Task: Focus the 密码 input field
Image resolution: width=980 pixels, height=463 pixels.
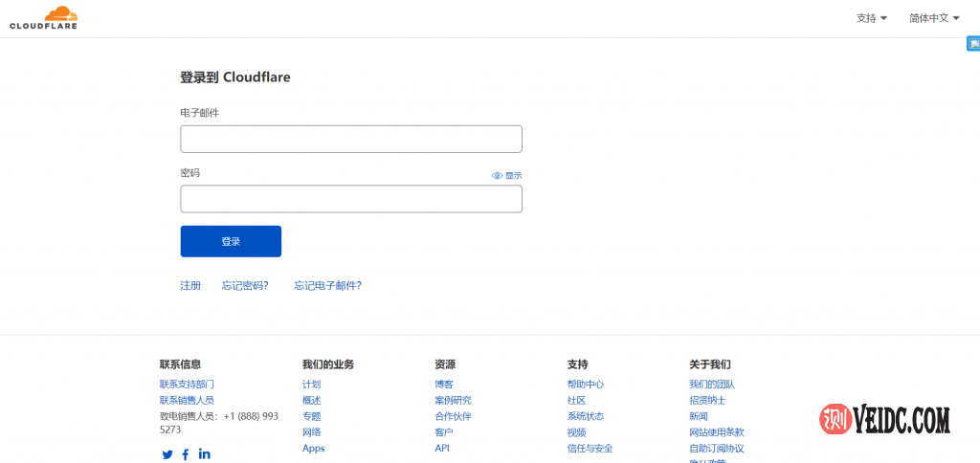Action: pos(351,199)
